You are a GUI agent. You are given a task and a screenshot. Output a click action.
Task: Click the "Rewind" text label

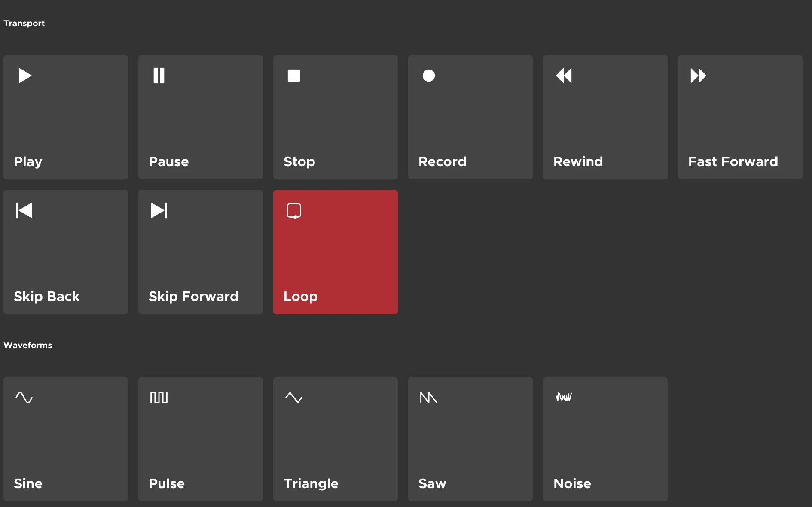coord(578,161)
